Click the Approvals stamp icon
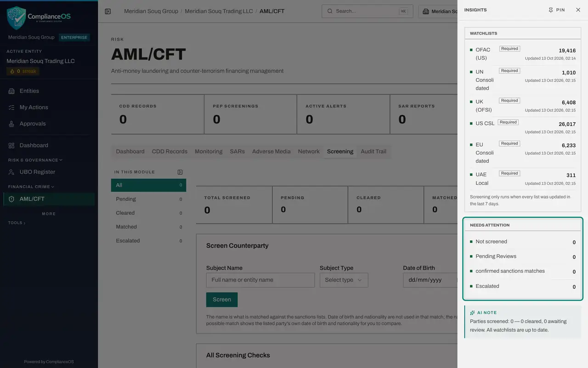This screenshot has height=368, width=588. [11, 124]
